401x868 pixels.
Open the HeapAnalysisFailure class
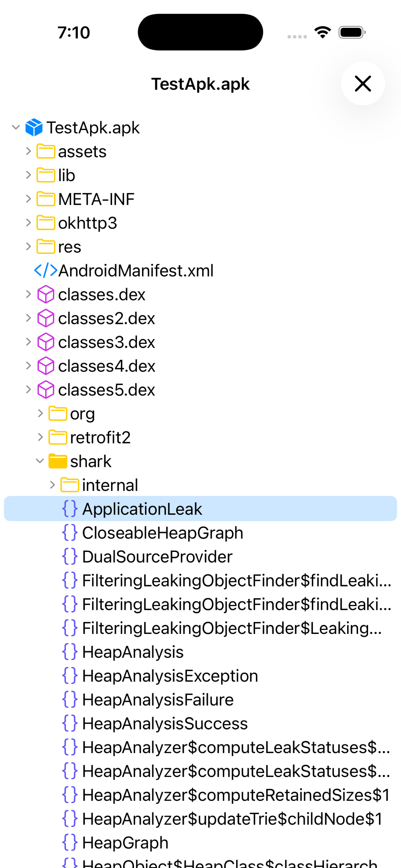coord(158,700)
